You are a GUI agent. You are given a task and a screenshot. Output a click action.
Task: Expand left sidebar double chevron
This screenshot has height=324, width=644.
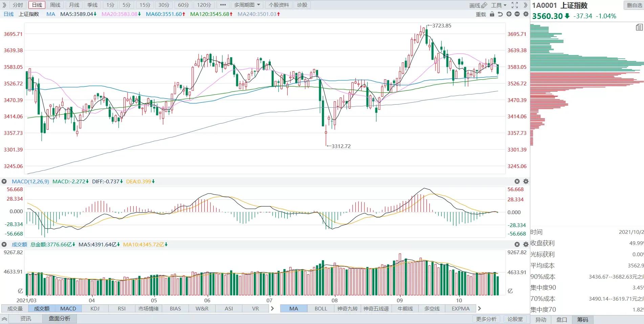point(5,5)
